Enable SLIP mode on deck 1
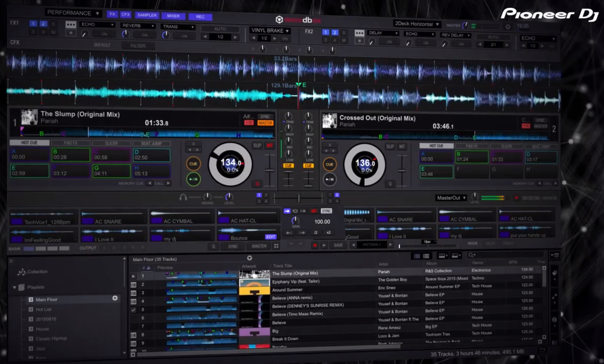 257,145
